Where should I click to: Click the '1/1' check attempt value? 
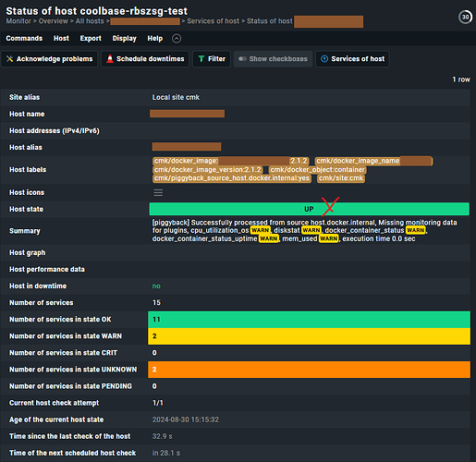[x=158, y=403]
